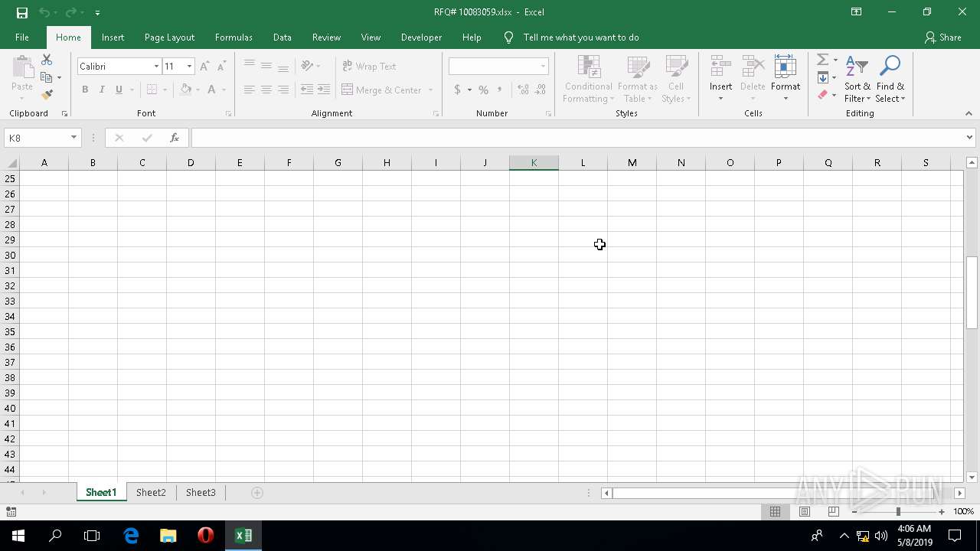Open the Insert Function fx button

click(x=175, y=138)
